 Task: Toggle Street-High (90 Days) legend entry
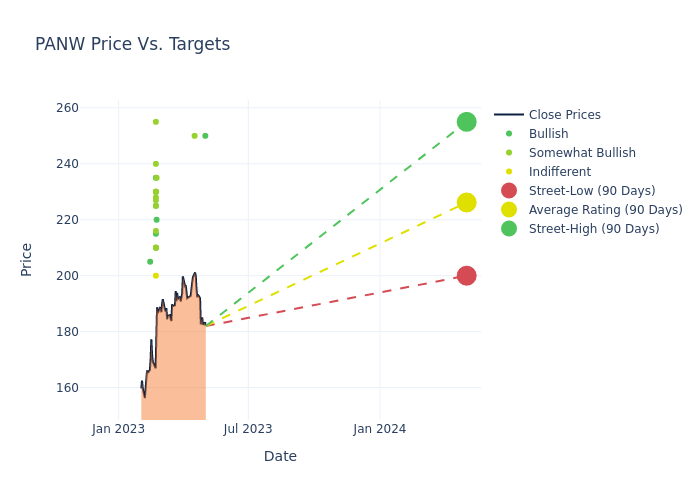(x=593, y=229)
